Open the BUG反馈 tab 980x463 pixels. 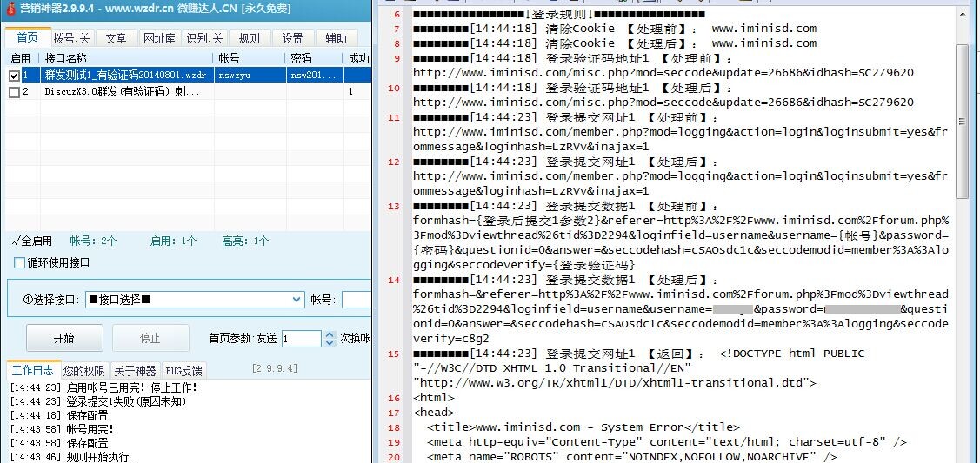[x=184, y=371]
